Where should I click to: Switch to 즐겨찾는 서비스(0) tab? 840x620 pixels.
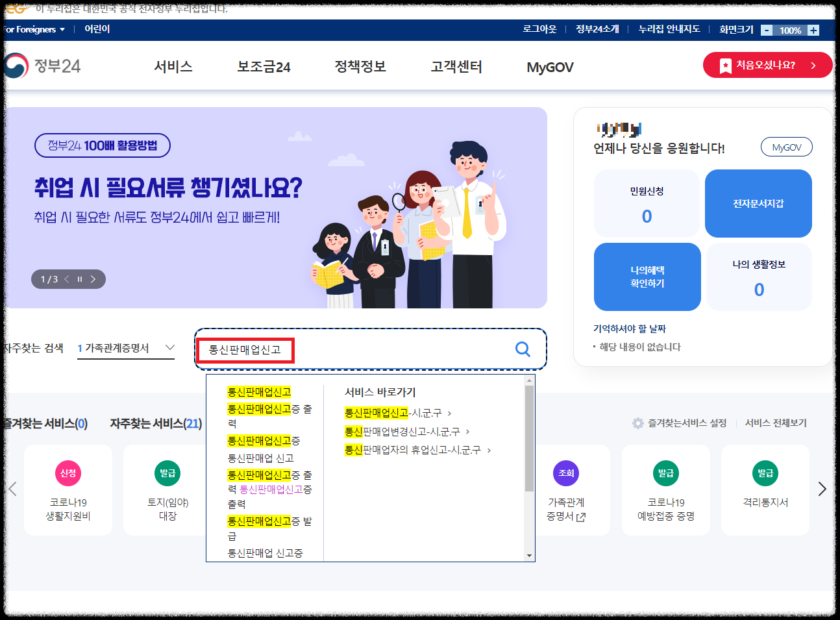point(45,424)
